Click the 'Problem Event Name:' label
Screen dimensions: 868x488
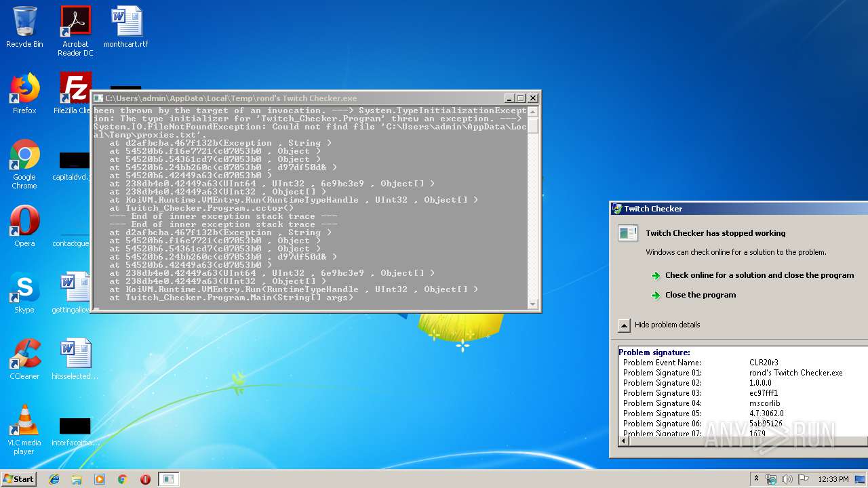tap(662, 363)
